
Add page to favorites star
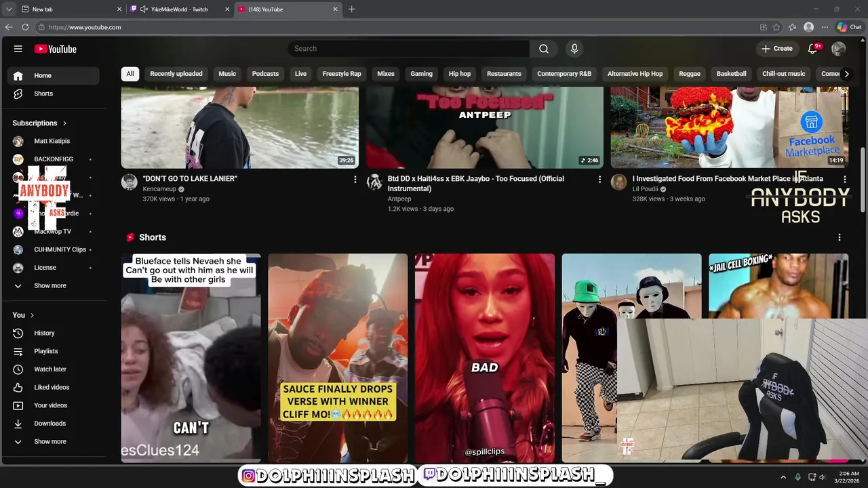pyautogui.click(x=778, y=27)
